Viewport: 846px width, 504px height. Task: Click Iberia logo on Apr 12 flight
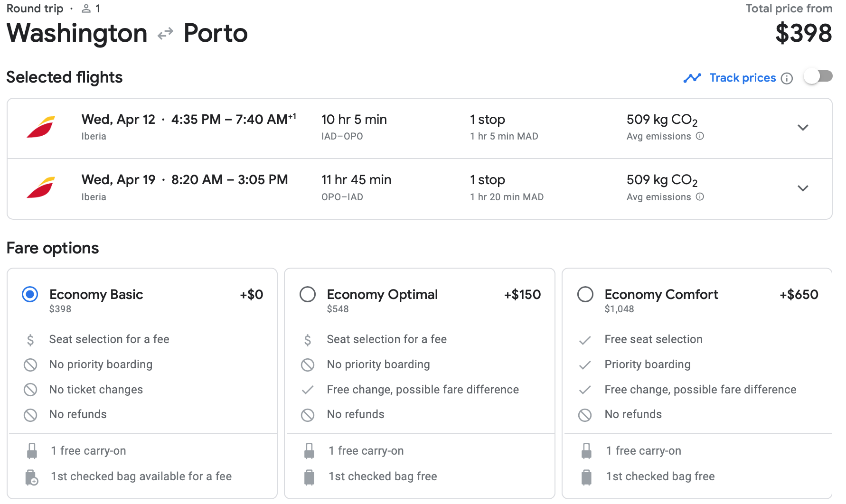41,127
